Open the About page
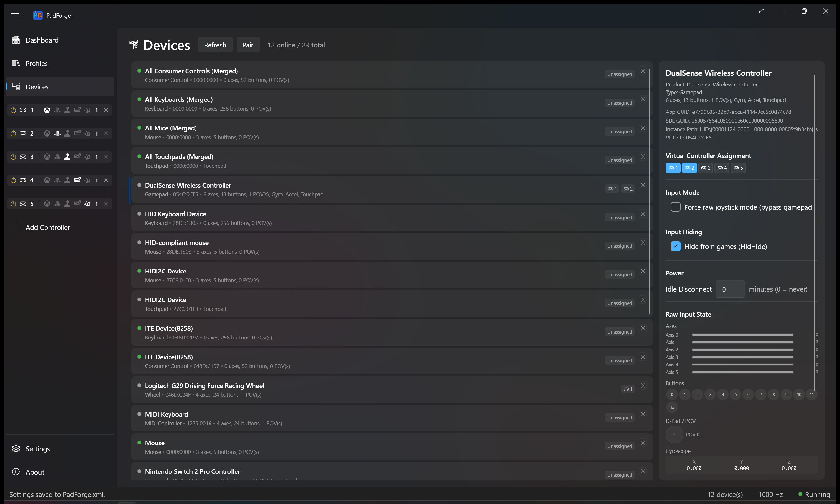 coord(60,472)
